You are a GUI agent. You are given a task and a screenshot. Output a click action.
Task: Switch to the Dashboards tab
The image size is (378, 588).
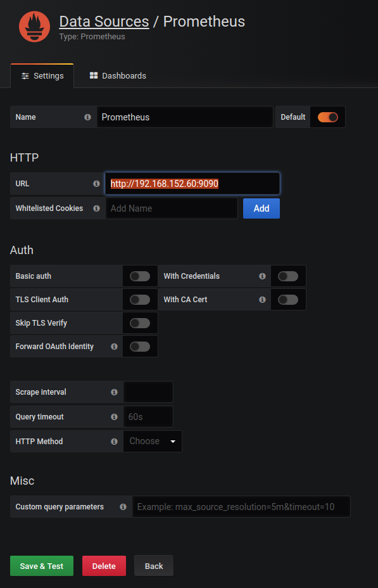pyautogui.click(x=118, y=76)
